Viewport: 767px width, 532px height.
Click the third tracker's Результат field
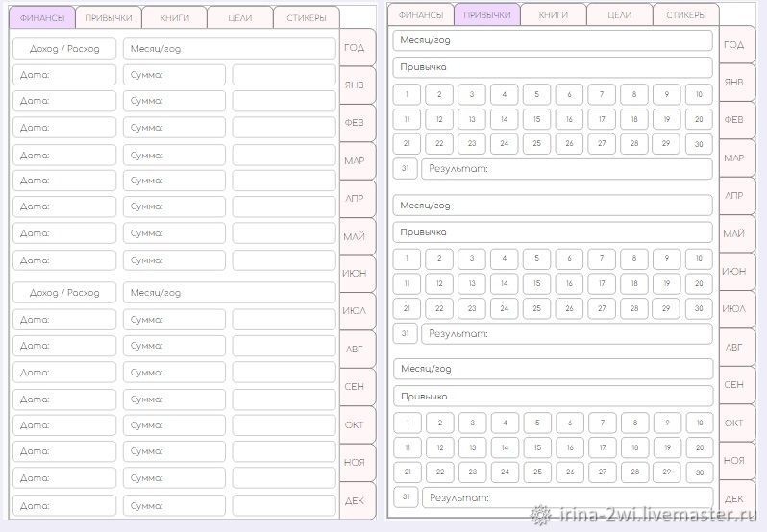(x=567, y=497)
